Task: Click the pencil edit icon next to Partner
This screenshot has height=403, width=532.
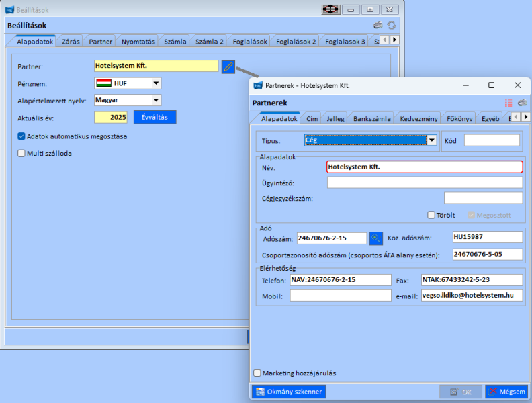Action: click(x=228, y=66)
